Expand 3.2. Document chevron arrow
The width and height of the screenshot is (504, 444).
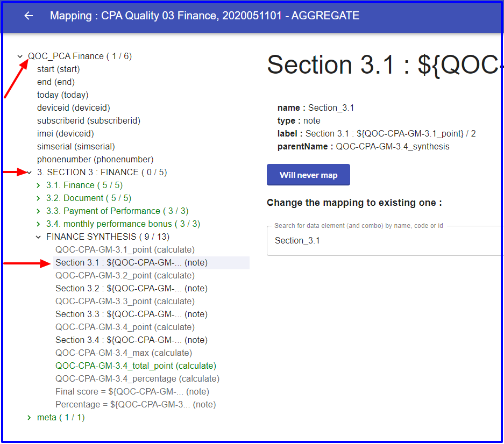coord(38,198)
